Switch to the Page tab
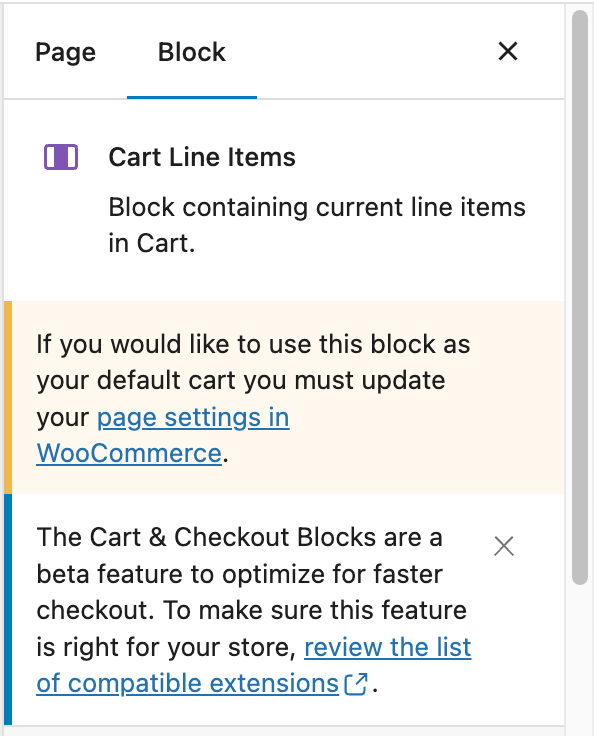The height and width of the screenshot is (736, 594). pos(66,52)
